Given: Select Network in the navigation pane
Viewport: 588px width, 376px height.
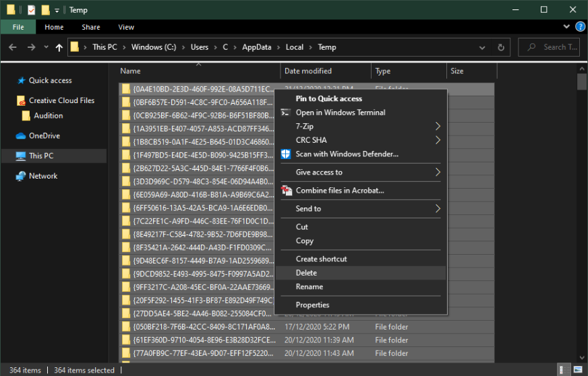Looking at the screenshot, I should point(43,176).
